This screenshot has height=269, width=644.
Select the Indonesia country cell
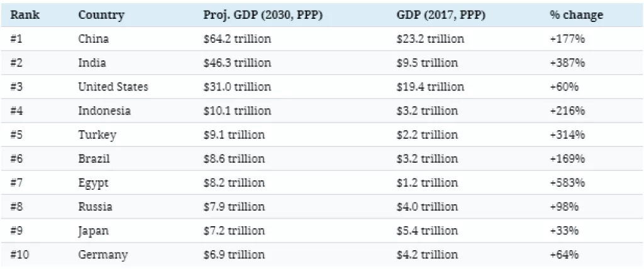pos(104,111)
